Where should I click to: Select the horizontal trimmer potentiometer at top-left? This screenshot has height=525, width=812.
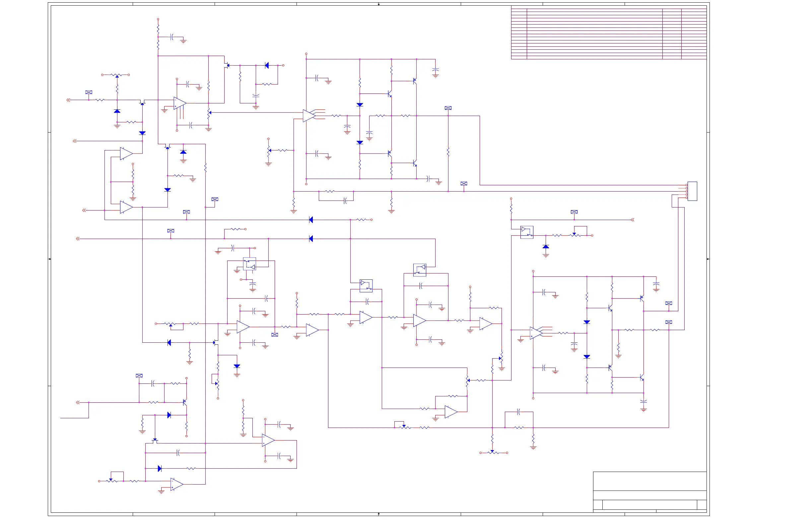point(117,75)
